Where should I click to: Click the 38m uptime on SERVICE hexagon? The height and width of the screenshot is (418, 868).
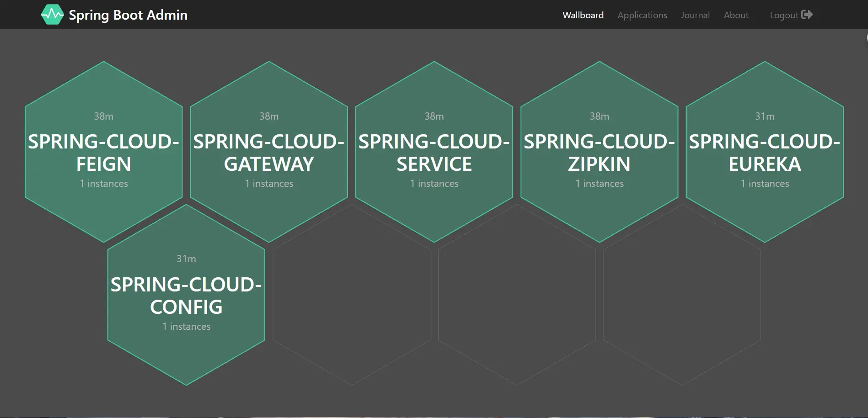[x=434, y=116]
